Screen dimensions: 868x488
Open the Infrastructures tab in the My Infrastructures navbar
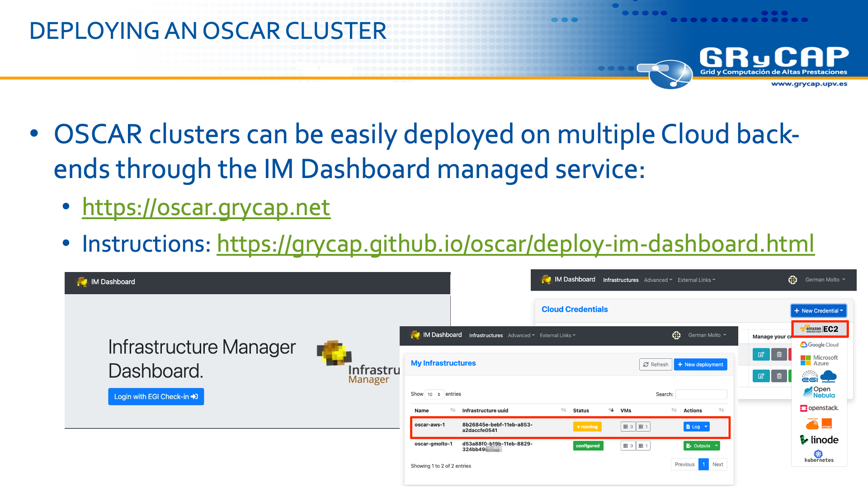tap(486, 335)
